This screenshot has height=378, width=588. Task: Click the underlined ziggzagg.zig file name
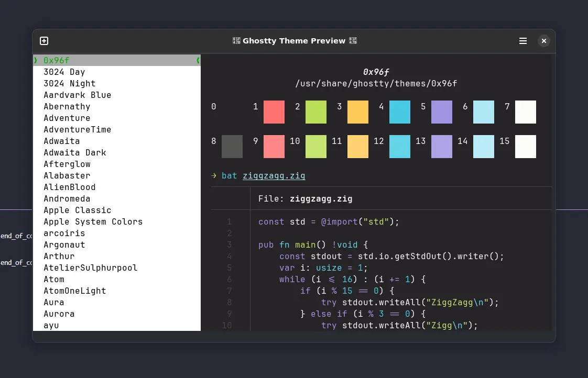[x=274, y=176]
